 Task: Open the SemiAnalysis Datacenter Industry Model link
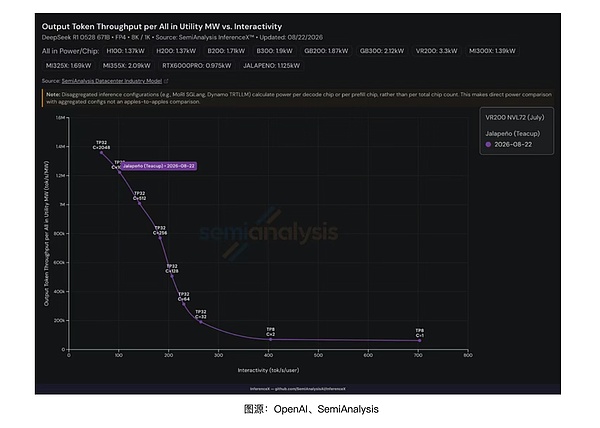point(112,81)
